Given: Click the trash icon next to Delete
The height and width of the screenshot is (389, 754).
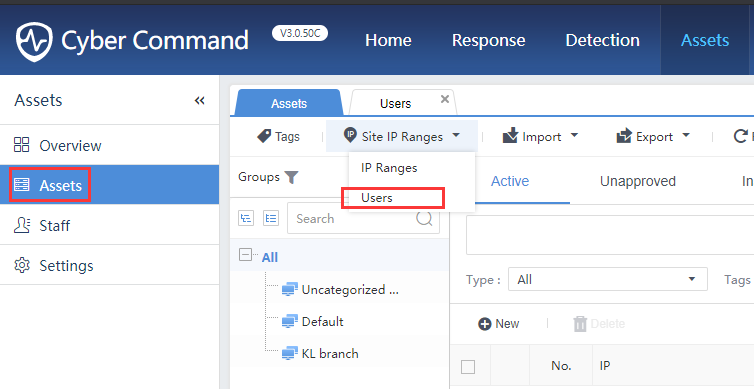Looking at the screenshot, I should tap(580, 324).
